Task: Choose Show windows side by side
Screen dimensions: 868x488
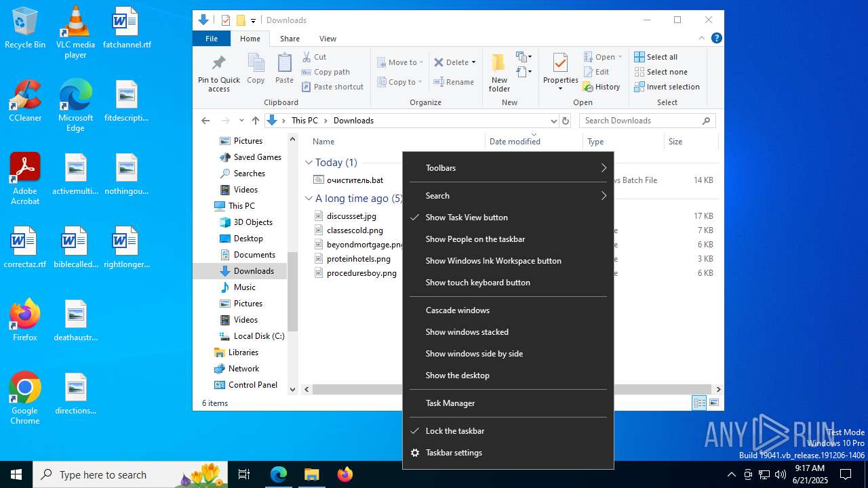Action: [x=508, y=354]
